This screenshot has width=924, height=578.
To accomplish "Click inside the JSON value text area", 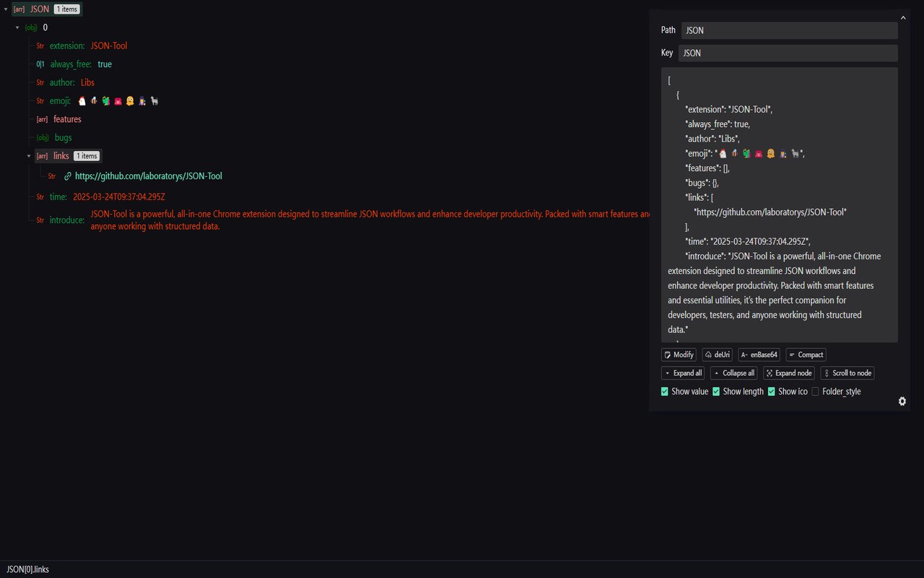I will coord(780,205).
